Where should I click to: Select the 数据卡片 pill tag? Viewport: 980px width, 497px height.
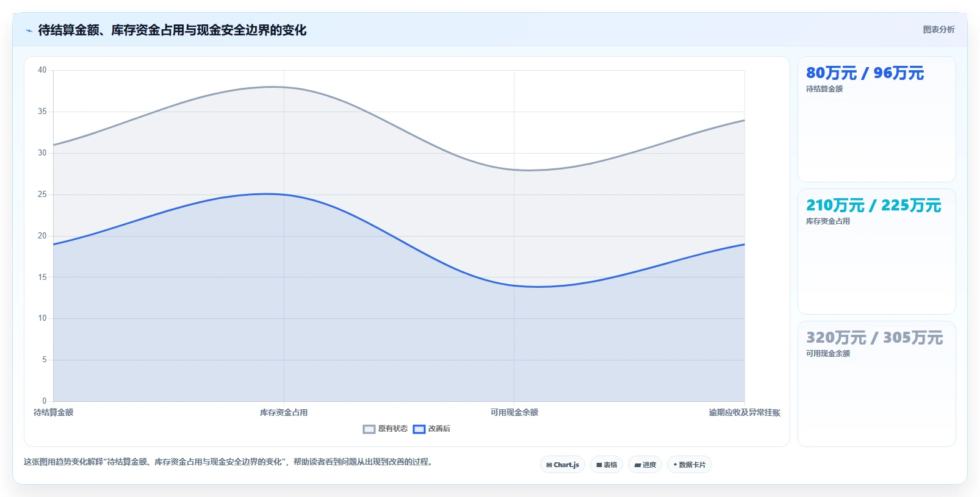(x=690, y=465)
